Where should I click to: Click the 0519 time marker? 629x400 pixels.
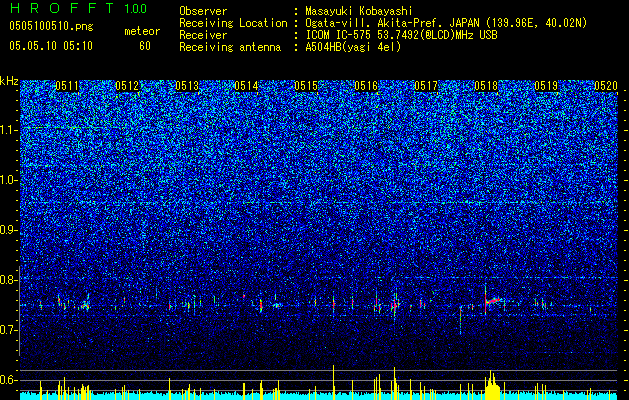[546, 86]
